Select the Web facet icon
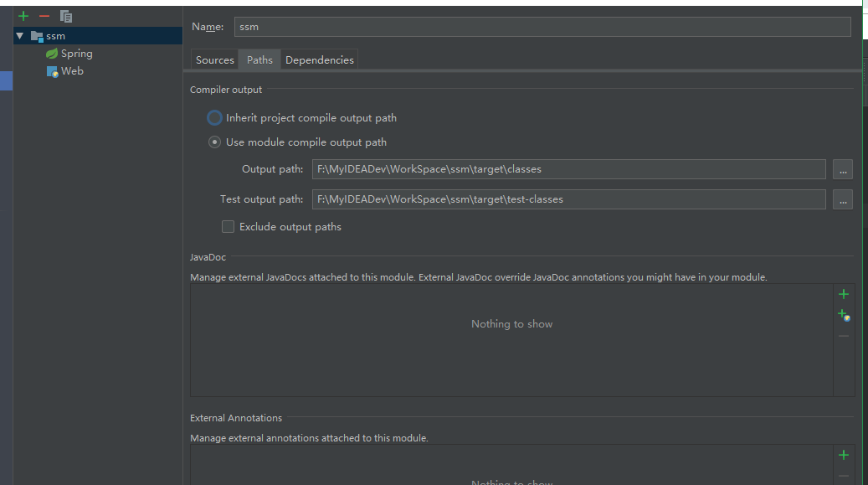 [x=52, y=72]
